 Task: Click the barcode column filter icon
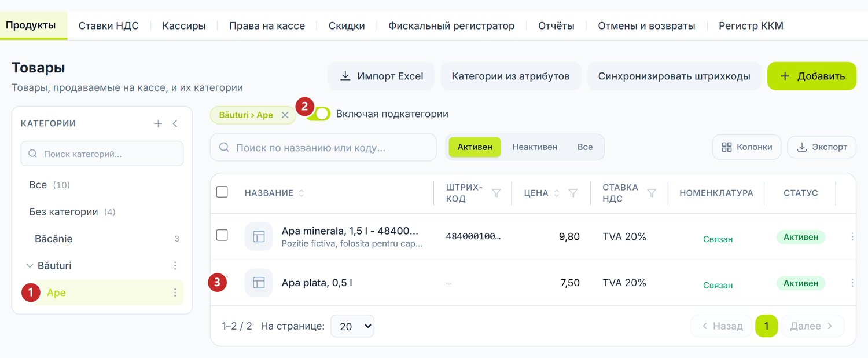coord(496,193)
